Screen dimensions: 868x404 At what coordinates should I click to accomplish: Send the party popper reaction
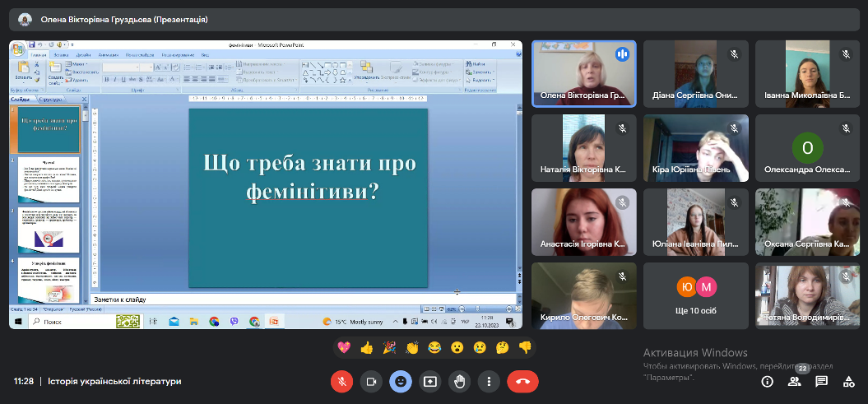coord(389,347)
